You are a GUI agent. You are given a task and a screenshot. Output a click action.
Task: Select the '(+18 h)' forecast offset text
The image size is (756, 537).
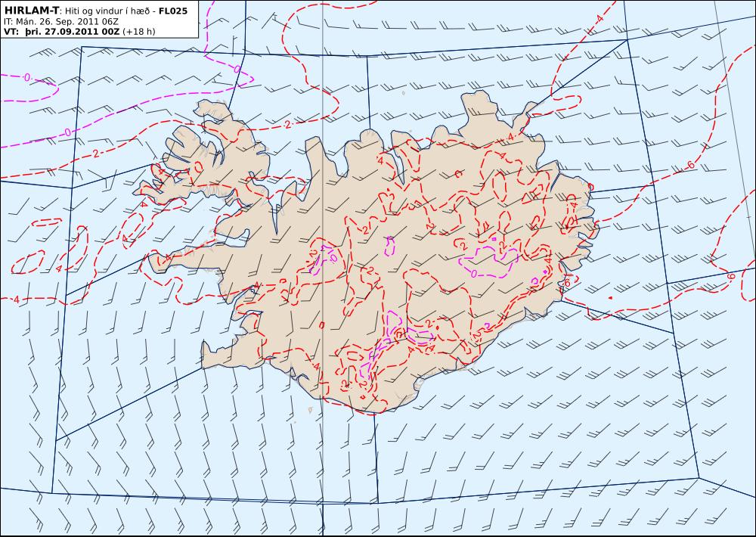coord(139,32)
